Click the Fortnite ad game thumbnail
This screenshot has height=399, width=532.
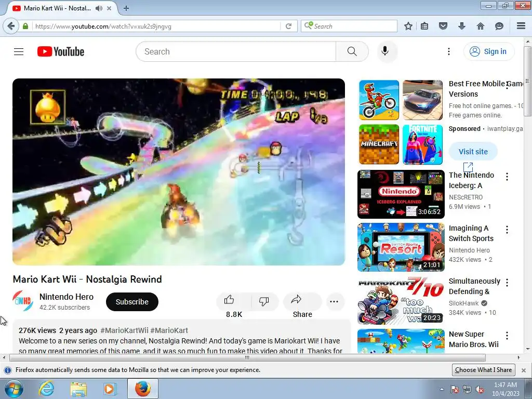pos(422,144)
